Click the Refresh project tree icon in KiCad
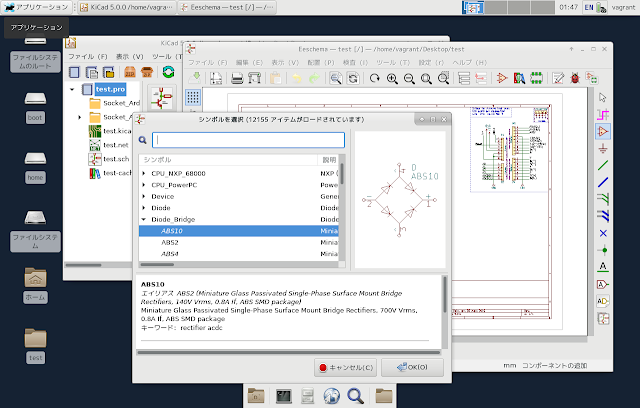 [x=168, y=72]
